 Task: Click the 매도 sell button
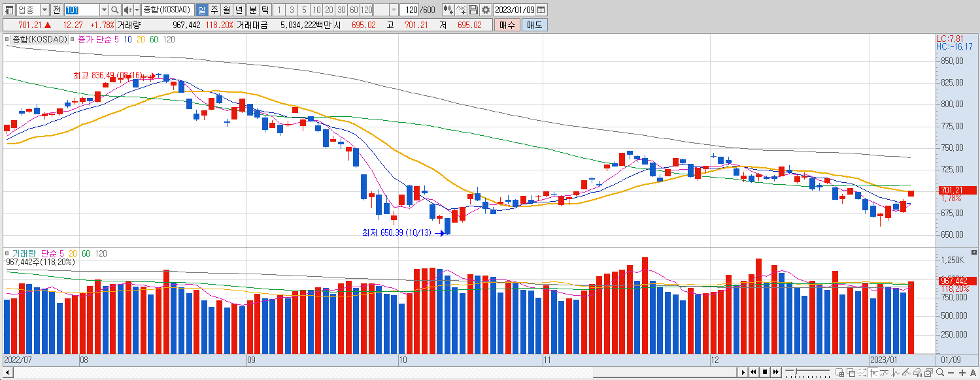coord(535,25)
